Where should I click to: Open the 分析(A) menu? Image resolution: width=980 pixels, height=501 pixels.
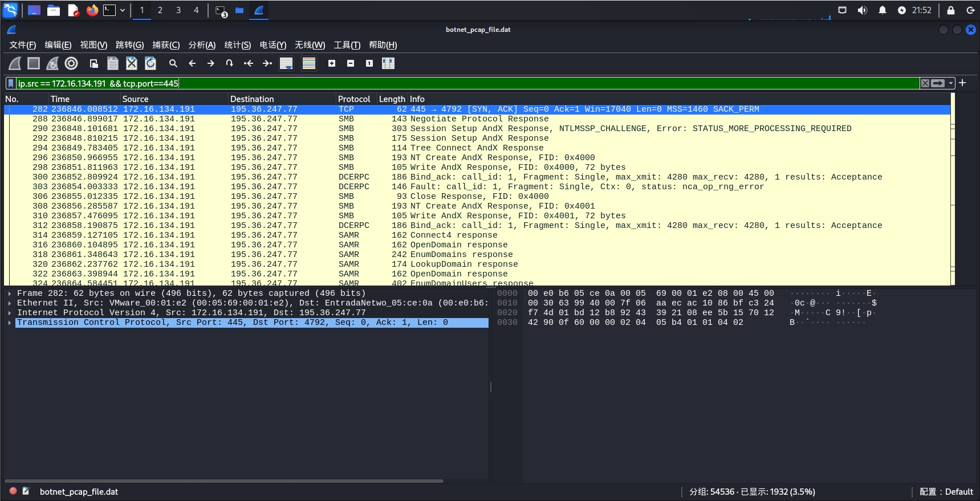(x=202, y=45)
